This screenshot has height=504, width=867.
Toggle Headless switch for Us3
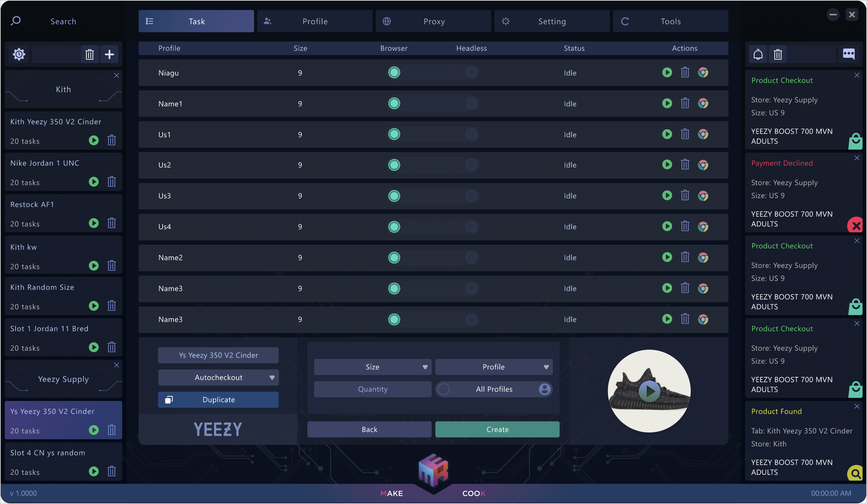pos(471,196)
